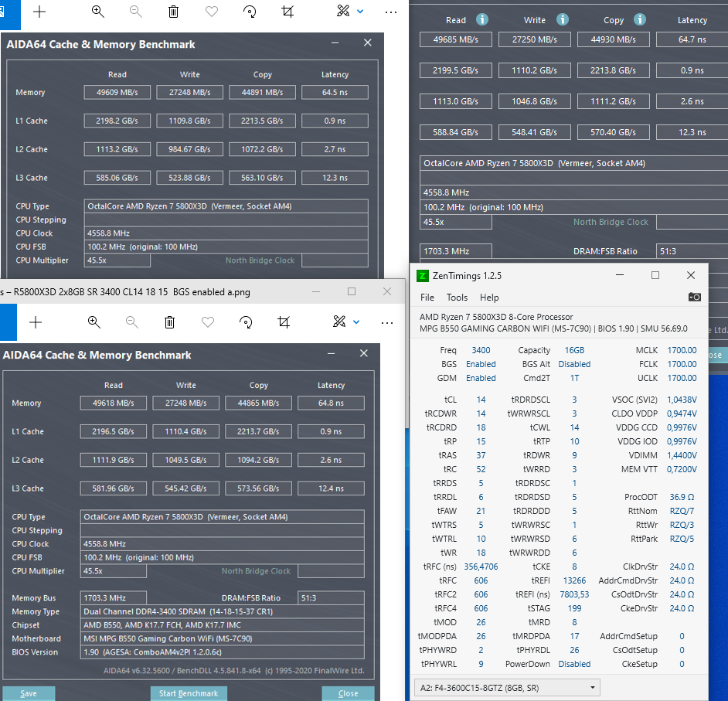The image size is (728, 701).
Task: Take a screenshot with ZenTimings camera icon
Action: (x=695, y=297)
